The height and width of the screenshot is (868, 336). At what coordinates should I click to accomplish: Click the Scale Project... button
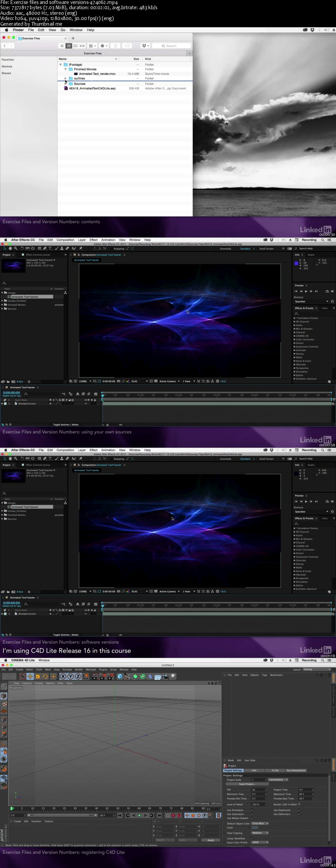pyautogui.click(x=247, y=784)
